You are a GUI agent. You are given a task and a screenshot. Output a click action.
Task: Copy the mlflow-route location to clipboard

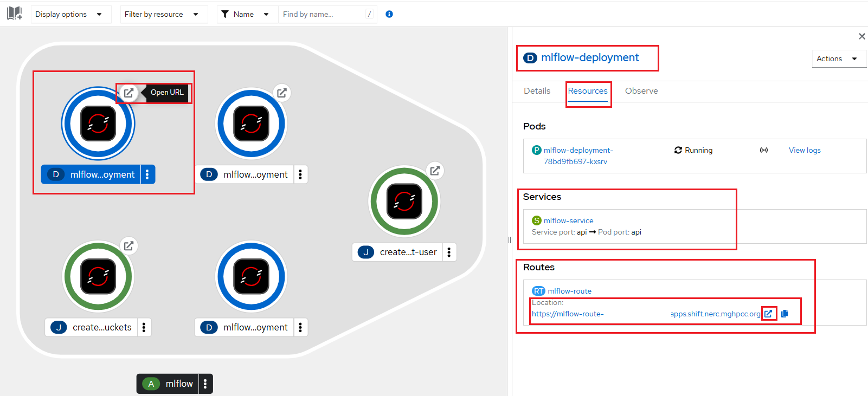[785, 314]
